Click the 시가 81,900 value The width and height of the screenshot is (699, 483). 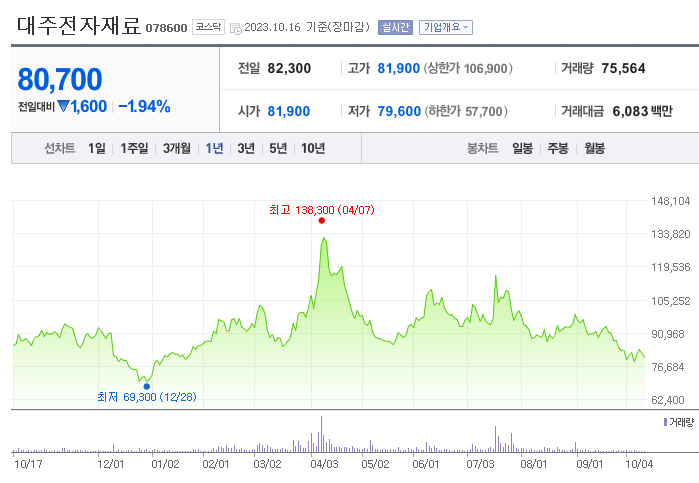tap(288, 111)
